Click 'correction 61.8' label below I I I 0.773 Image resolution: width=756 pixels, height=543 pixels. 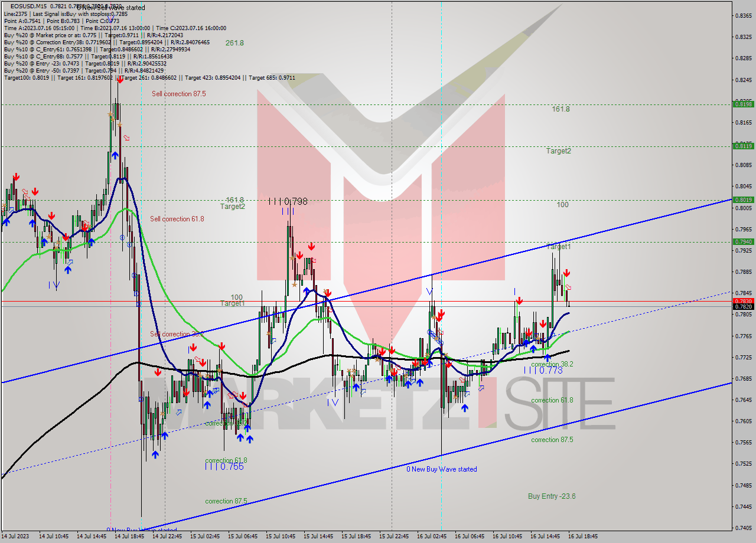pos(552,400)
